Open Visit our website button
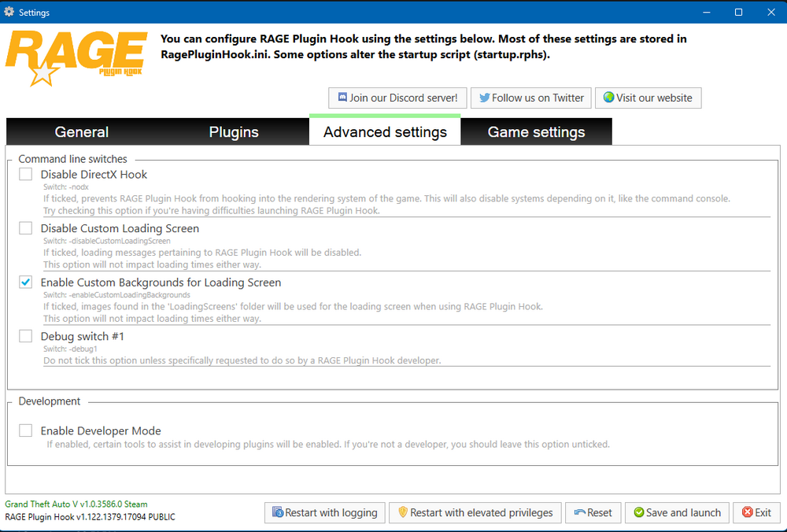The width and height of the screenshot is (787, 532). [x=648, y=98]
